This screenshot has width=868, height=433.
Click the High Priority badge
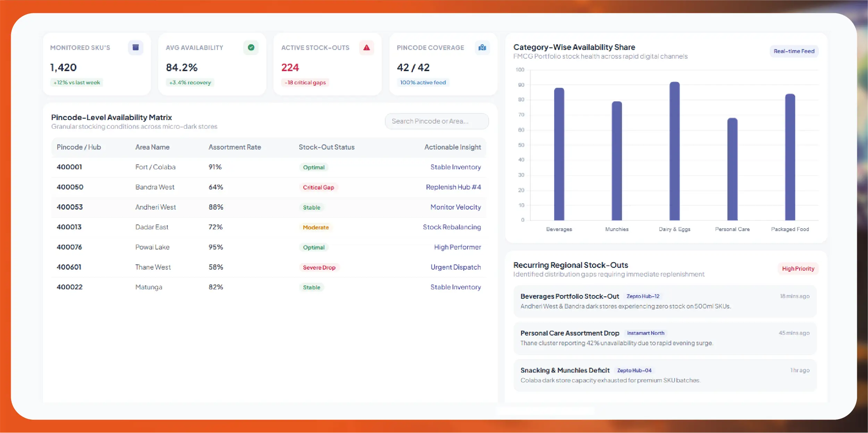click(798, 269)
